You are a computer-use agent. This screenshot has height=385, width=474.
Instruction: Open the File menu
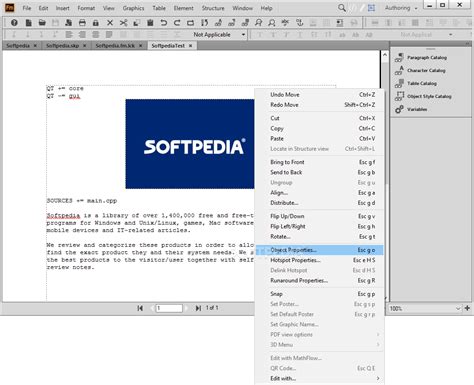coord(27,8)
